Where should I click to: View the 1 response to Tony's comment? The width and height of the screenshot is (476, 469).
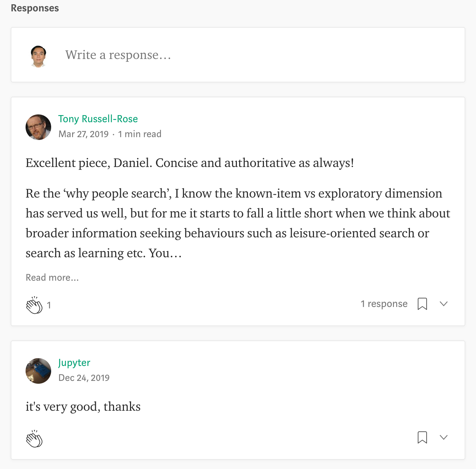coord(384,304)
